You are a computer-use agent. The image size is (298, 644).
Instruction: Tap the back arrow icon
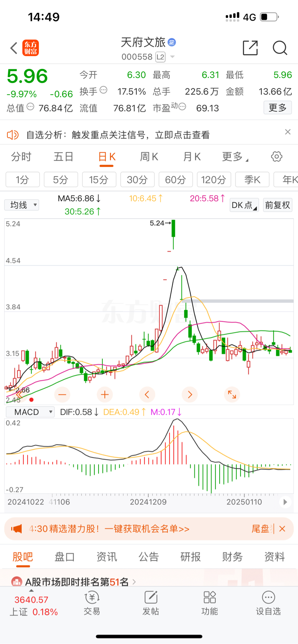pos(14,48)
